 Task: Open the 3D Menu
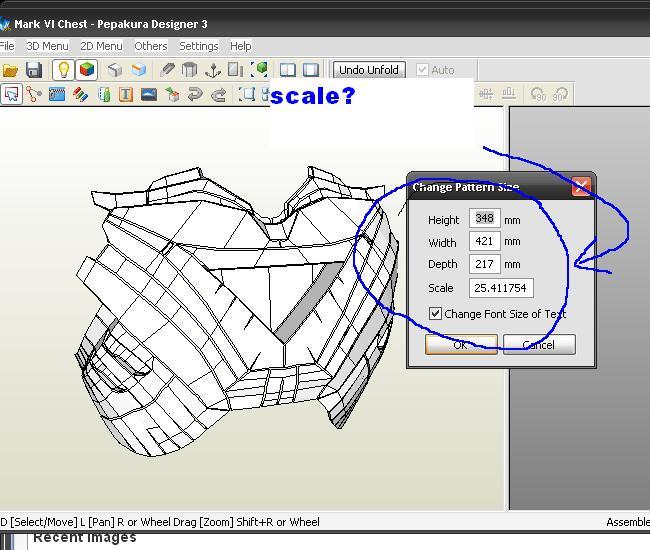[x=47, y=46]
